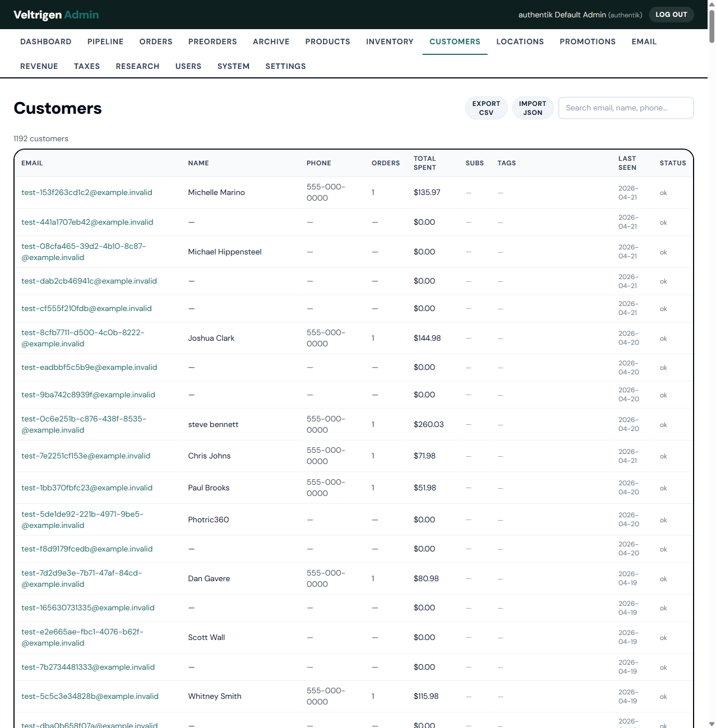
Task: Click the name Scott Wall
Action: pos(206,637)
